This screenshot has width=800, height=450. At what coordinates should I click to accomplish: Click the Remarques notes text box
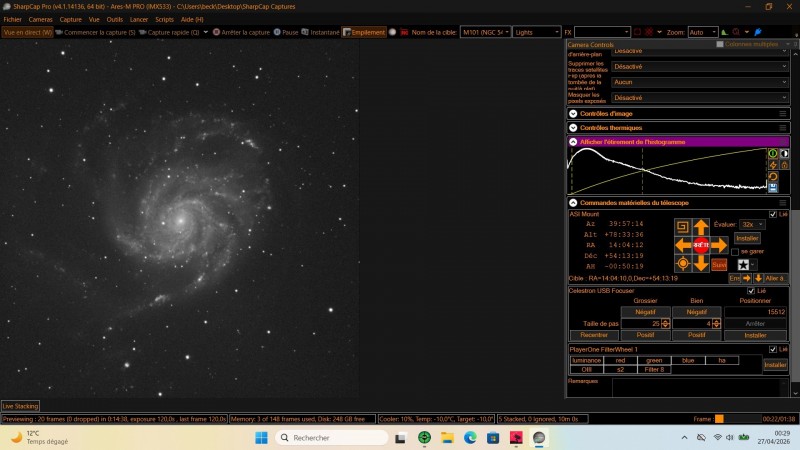[x=700, y=387]
